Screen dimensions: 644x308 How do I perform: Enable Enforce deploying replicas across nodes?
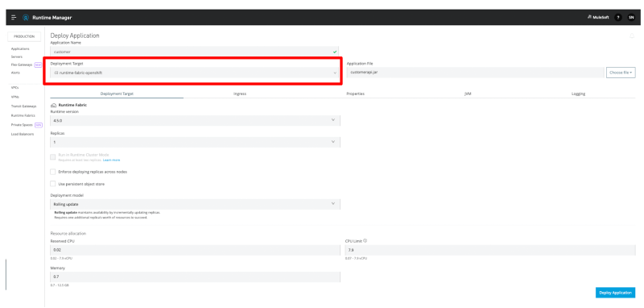point(52,172)
